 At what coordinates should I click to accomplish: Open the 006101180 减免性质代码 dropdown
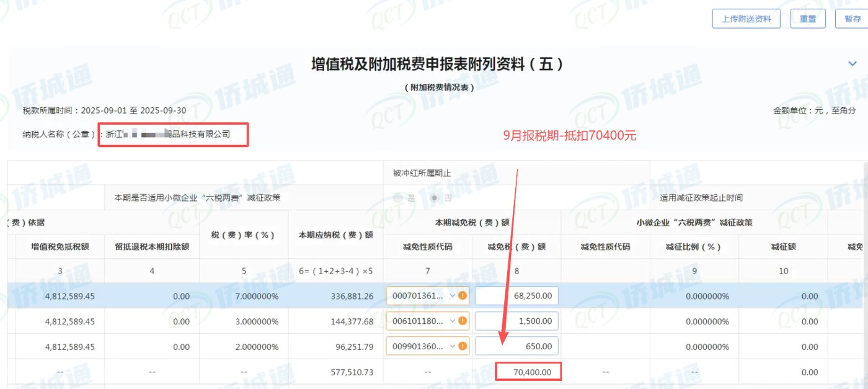428,321
